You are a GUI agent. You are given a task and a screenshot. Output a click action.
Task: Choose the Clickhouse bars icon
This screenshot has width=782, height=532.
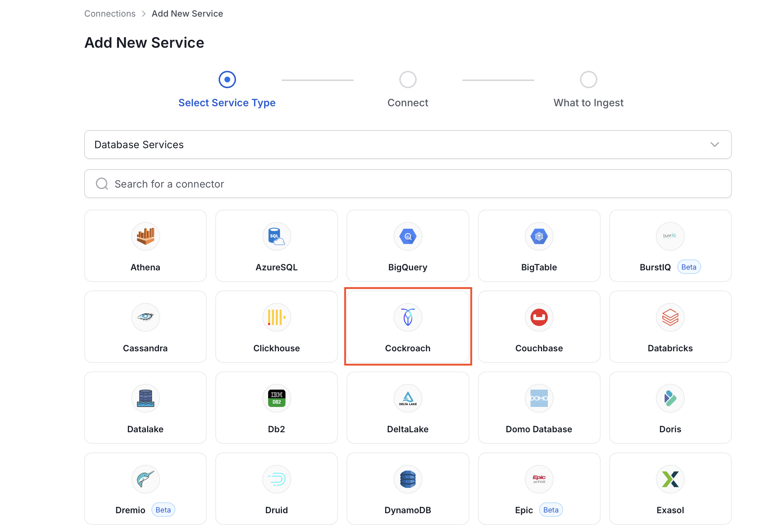coord(276,317)
